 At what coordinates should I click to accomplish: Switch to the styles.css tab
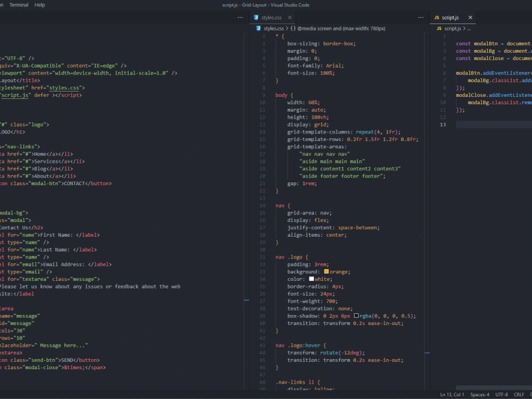(271, 18)
